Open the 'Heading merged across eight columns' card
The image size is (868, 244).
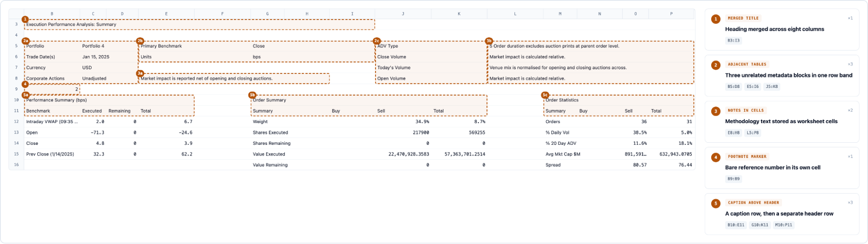[782, 30]
